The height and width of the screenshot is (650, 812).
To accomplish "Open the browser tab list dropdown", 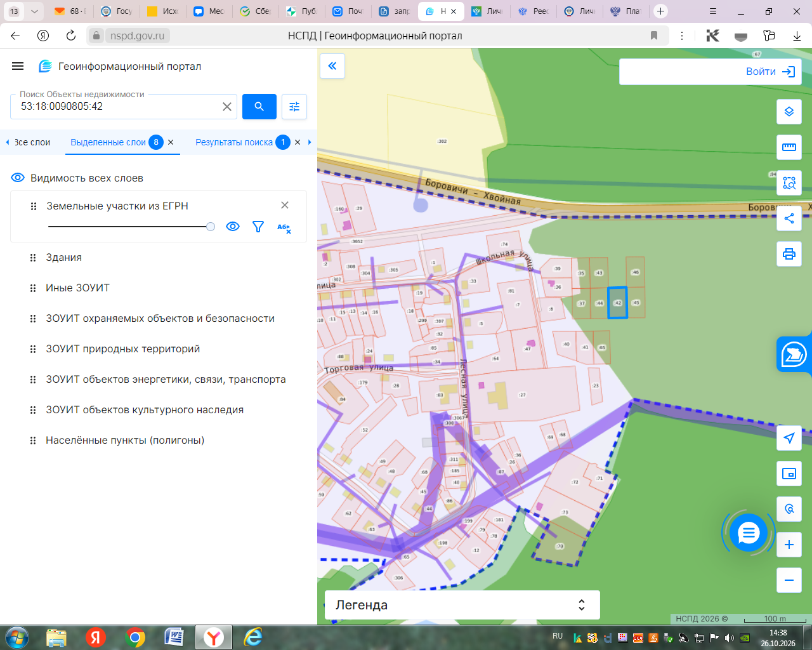I will [x=34, y=11].
